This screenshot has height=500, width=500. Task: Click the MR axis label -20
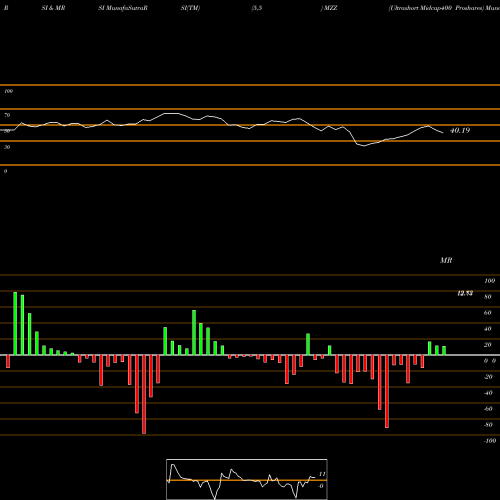[488, 377]
